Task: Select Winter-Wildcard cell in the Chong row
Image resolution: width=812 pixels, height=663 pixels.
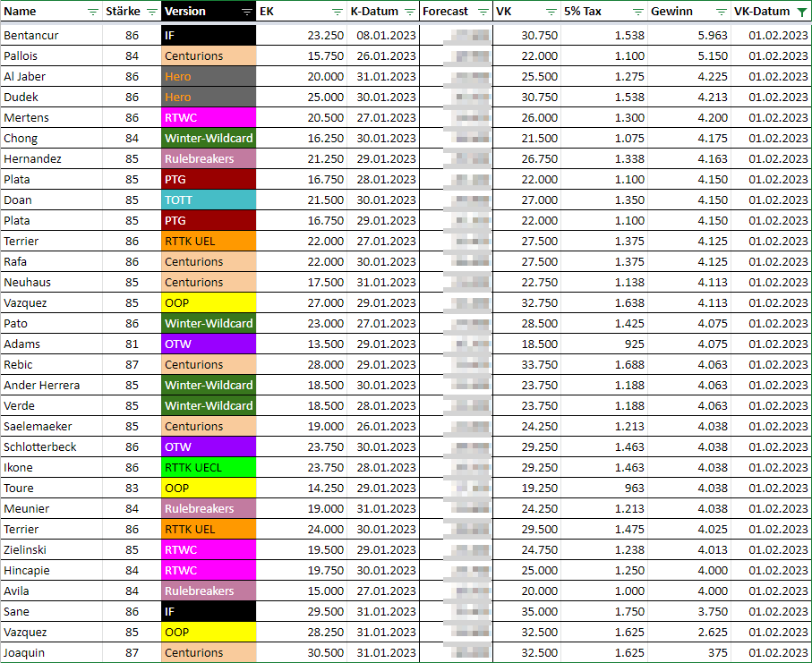Action: click(x=209, y=138)
